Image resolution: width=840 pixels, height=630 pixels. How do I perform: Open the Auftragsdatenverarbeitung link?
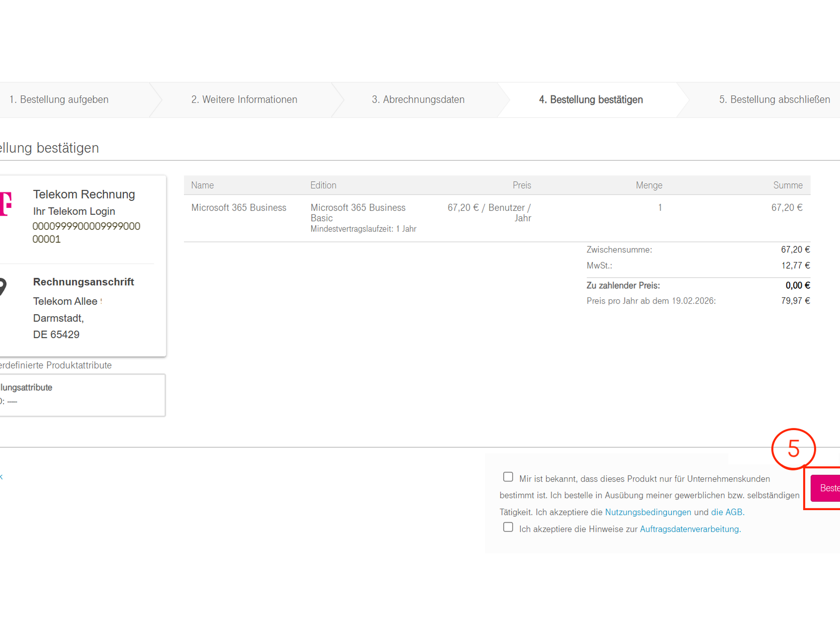pos(689,529)
